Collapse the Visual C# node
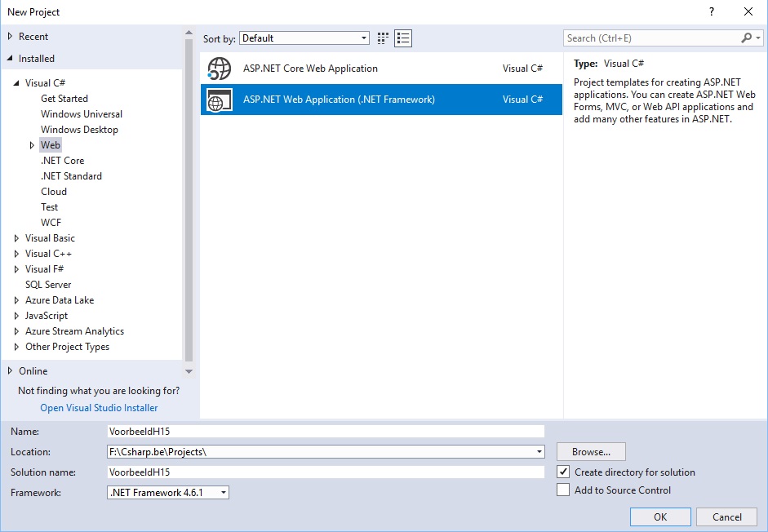768x532 pixels. click(16, 82)
